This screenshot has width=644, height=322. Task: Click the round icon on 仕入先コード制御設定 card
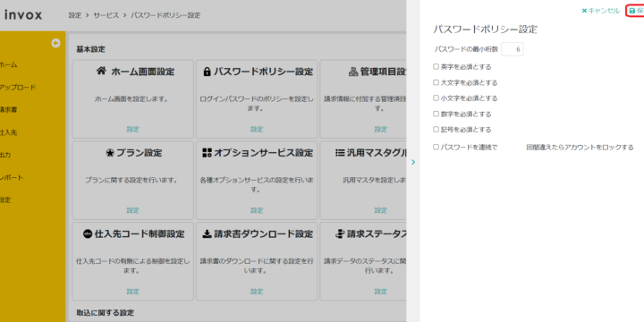point(88,233)
